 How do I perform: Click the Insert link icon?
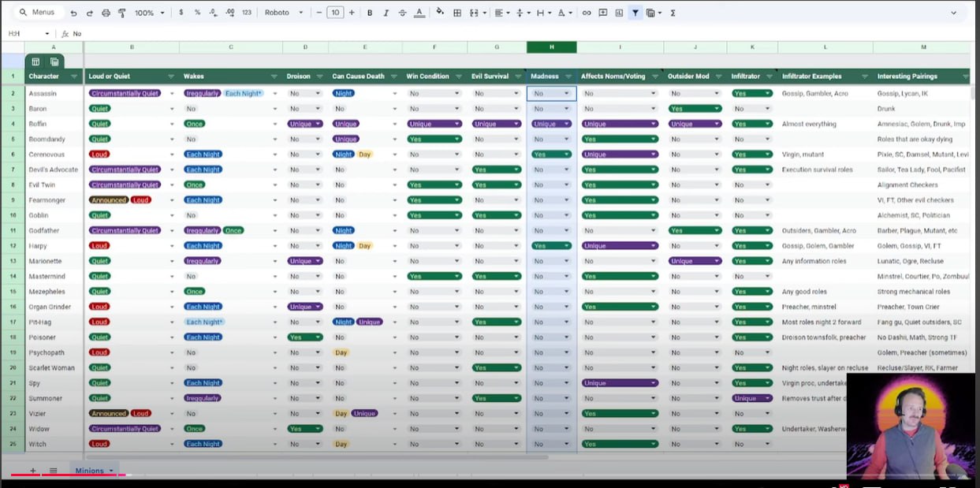tap(587, 13)
